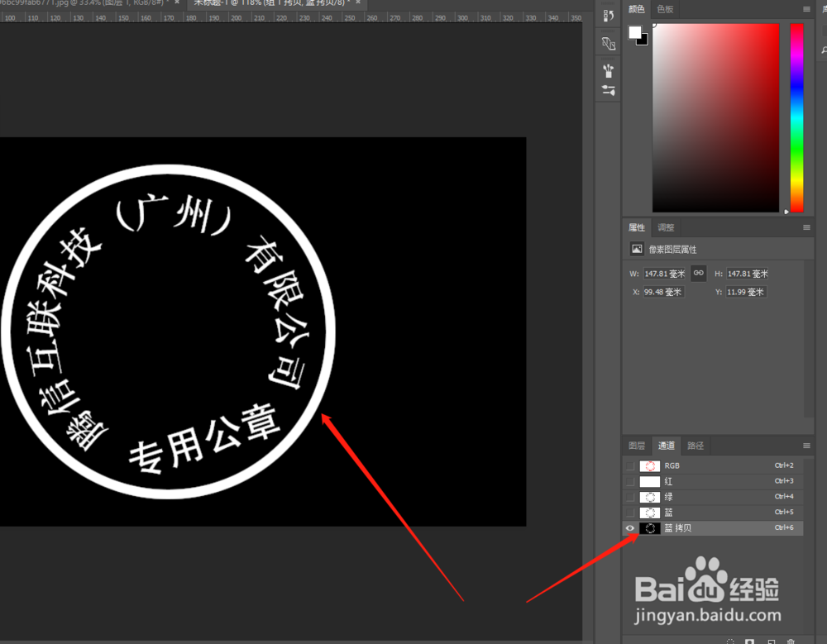Open the Channels panel flyout menu
The image size is (827, 644).
click(x=806, y=446)
